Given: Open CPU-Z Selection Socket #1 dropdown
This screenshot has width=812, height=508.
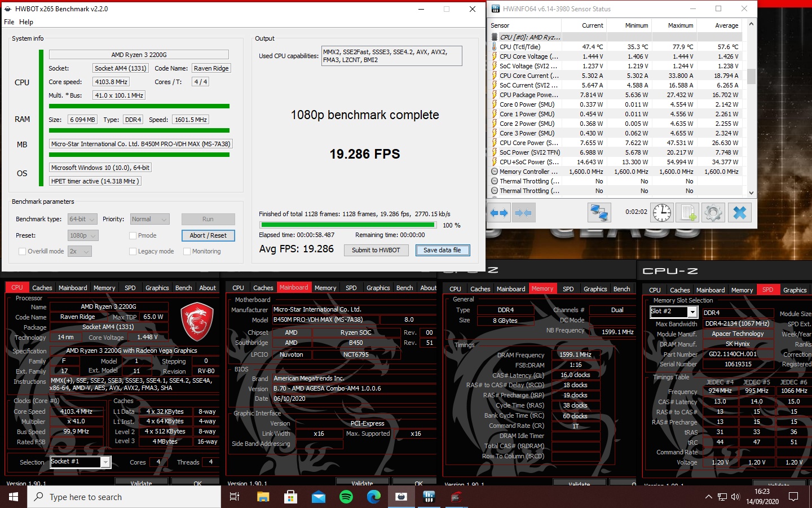Looking at the screenshot, I should tap(80, 462).
